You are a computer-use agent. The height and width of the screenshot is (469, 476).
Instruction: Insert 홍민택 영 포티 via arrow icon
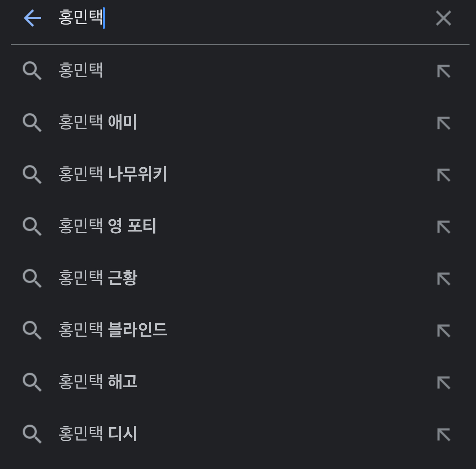pyautogui.click(x=444, y=227)
